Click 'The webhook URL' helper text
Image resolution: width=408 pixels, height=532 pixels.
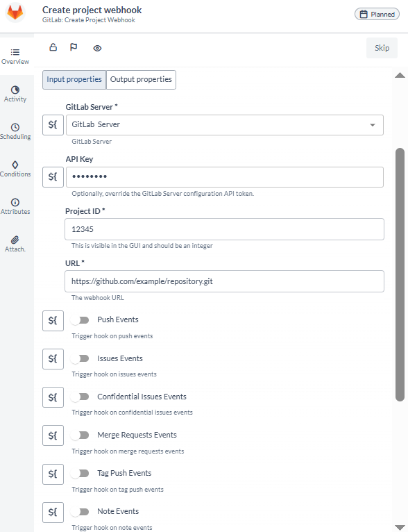click(x=98, y=297)
